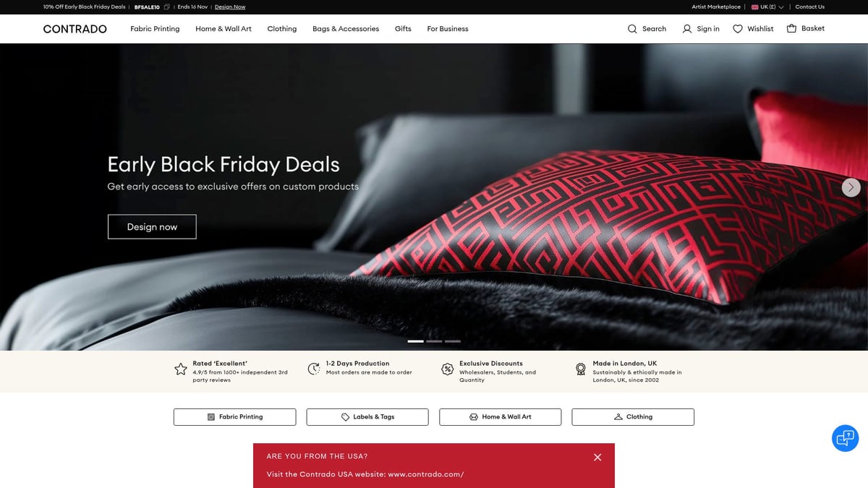Image resolution: width=868 pixels, height=488 pixels.
Task: Select the second carousel slide indicator
Action: click(x=434, y=341)
